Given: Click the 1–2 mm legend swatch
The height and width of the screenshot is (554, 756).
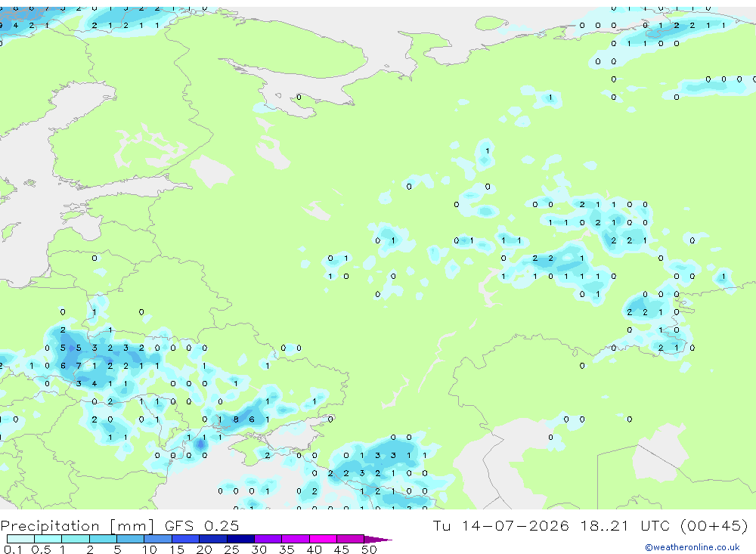Looking at the screenshot, I should (x=76, y=539).
